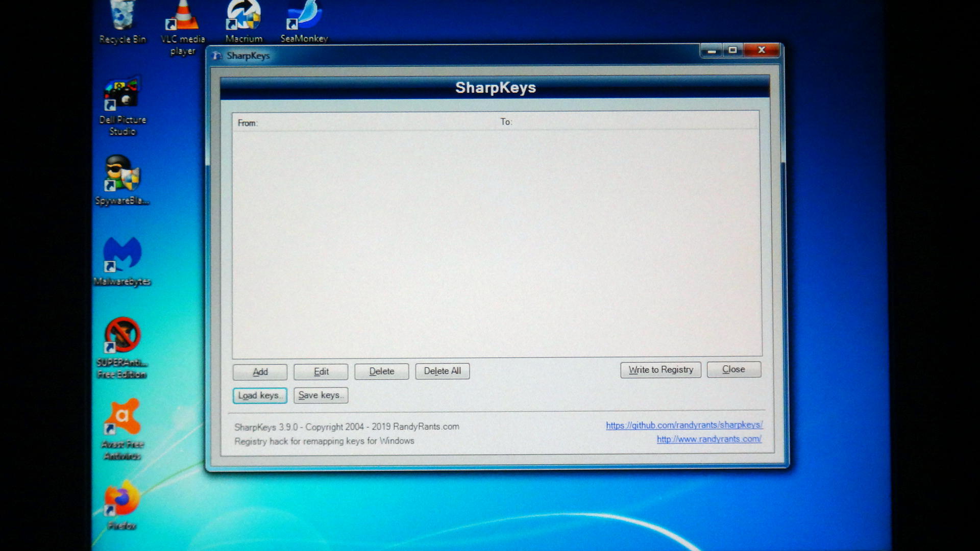Click the From column header

click(x=364, y=122)
